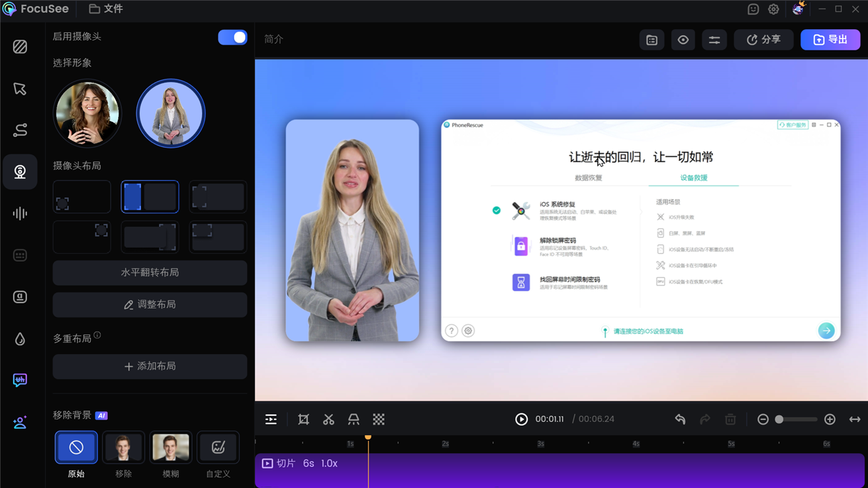Click the 调整布局 button
Screen dimensions: 868x488
pyautogui.click(x=150, y=305)
